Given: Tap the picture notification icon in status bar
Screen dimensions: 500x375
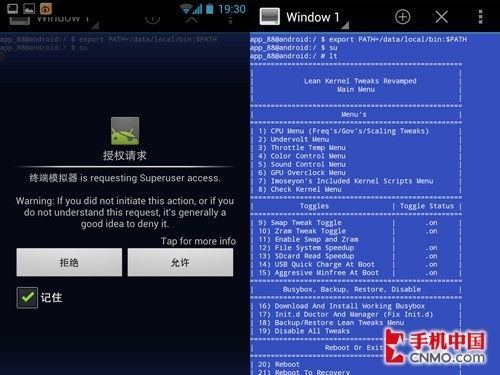Looking at the screenshot, I should (29, 9).
